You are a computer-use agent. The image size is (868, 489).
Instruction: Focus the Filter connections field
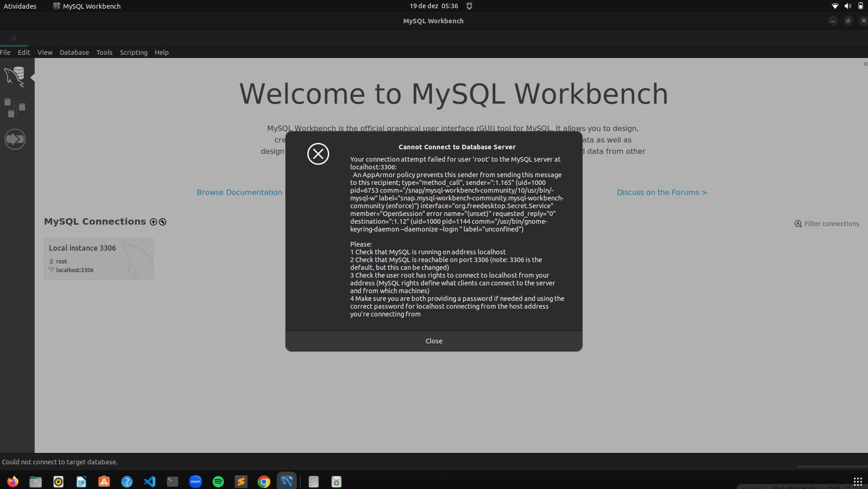(x=831, y=224)
